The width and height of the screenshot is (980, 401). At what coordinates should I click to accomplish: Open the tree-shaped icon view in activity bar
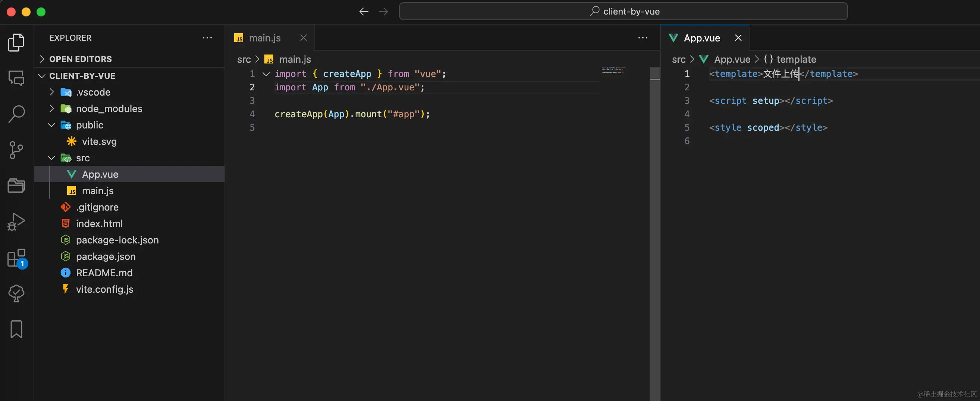point(16,293)
